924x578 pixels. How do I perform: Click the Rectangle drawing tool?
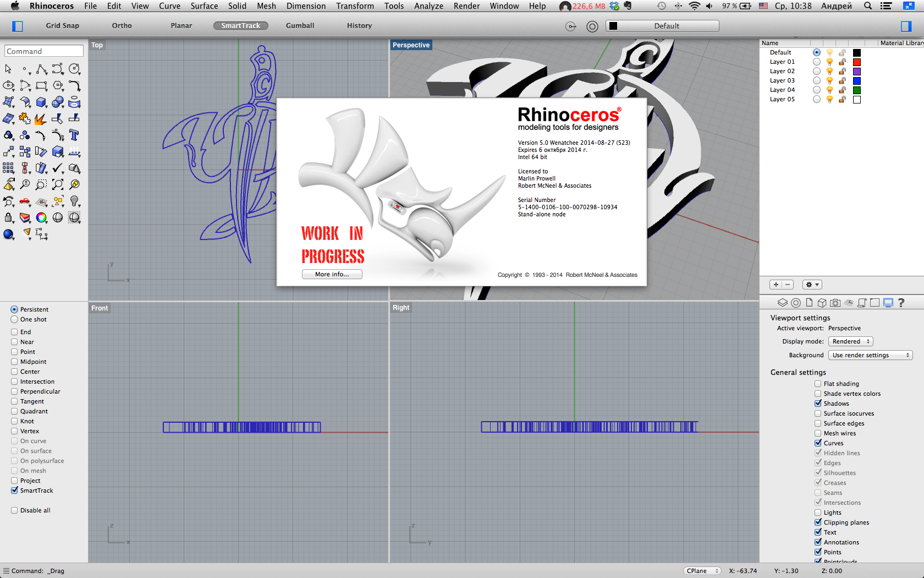pyautogui.click(x=41, y=86)
